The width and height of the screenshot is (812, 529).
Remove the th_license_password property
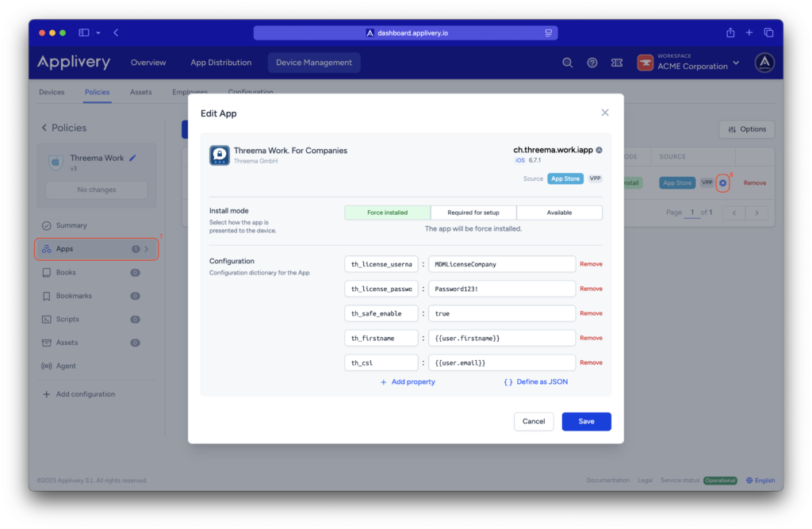(591, 289)
